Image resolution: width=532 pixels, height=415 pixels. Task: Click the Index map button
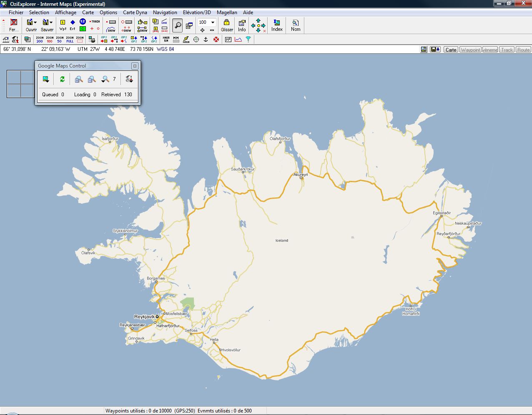[277, 25]
